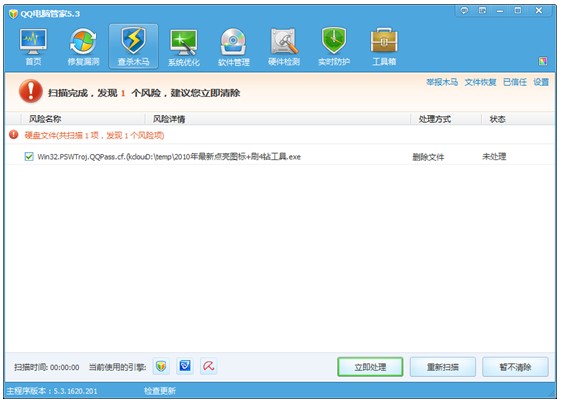
Task: Click the 重新扫描 rescan button
Action: coord(443,367)
